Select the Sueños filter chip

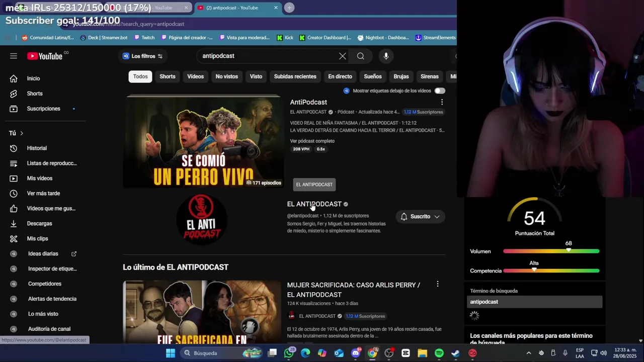click(373, 76)
